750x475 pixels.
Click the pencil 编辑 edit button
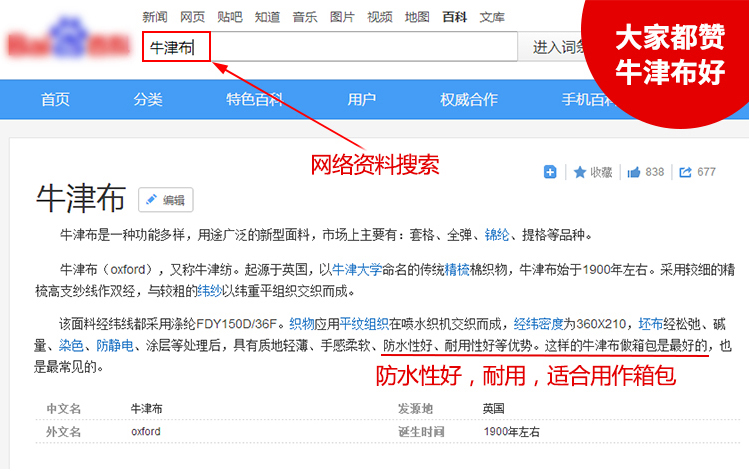coord(166,199)
